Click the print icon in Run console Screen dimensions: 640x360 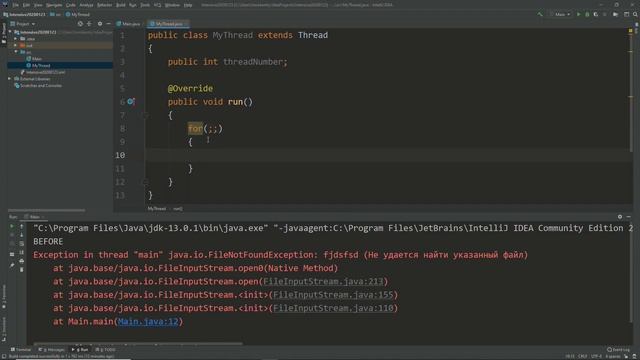pos(22,261)
